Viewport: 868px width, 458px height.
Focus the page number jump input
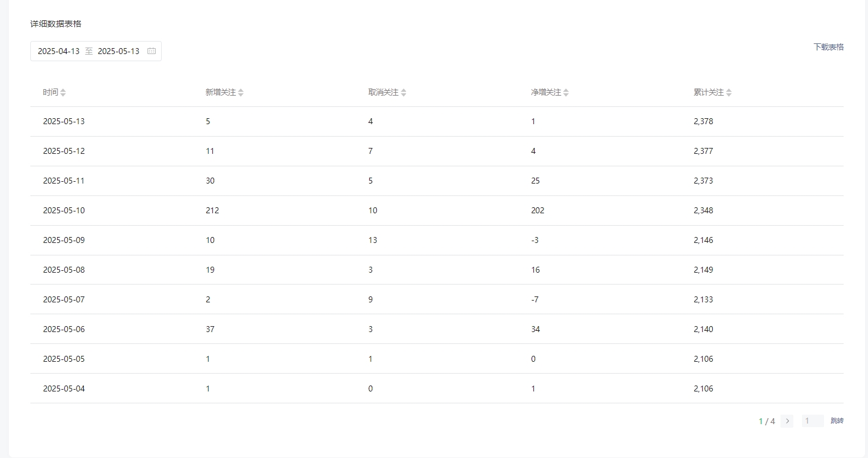coord(813,421)
